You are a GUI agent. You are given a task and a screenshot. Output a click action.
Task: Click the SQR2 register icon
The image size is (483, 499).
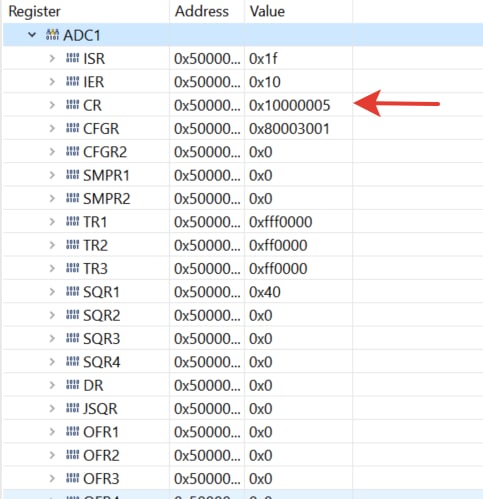pos(72,315)
